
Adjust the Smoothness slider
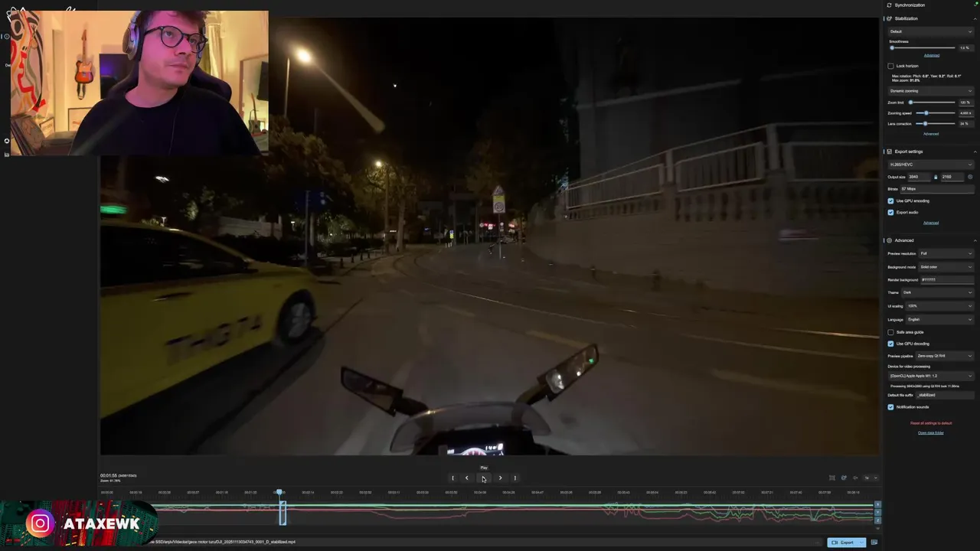(923, 48)
